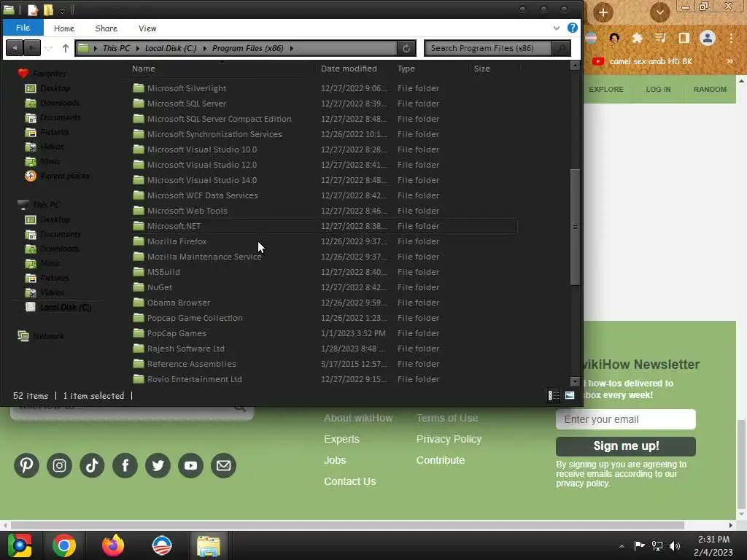
Task: Open the browser extensions puzzle icon
Action: coord(637,38)
